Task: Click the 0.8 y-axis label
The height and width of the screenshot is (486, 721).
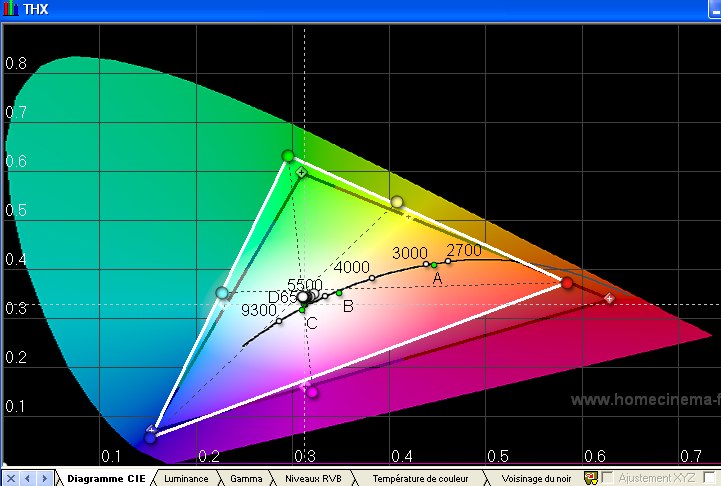Action: tap(16, 63)
